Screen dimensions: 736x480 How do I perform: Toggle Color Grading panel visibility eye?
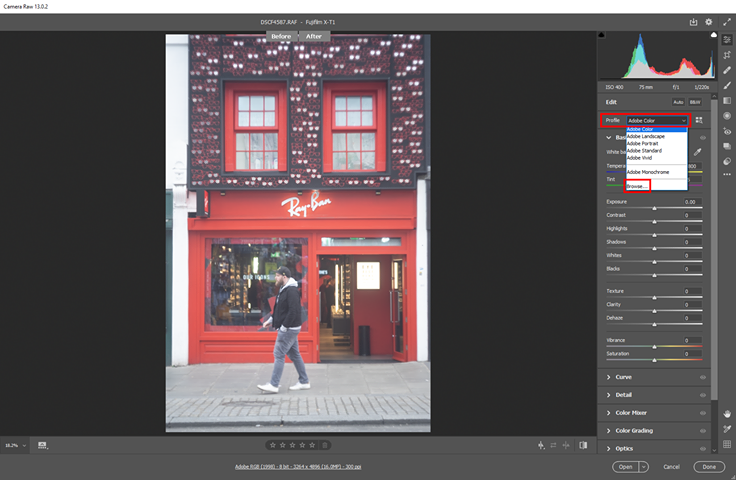(x=703, y=430)
